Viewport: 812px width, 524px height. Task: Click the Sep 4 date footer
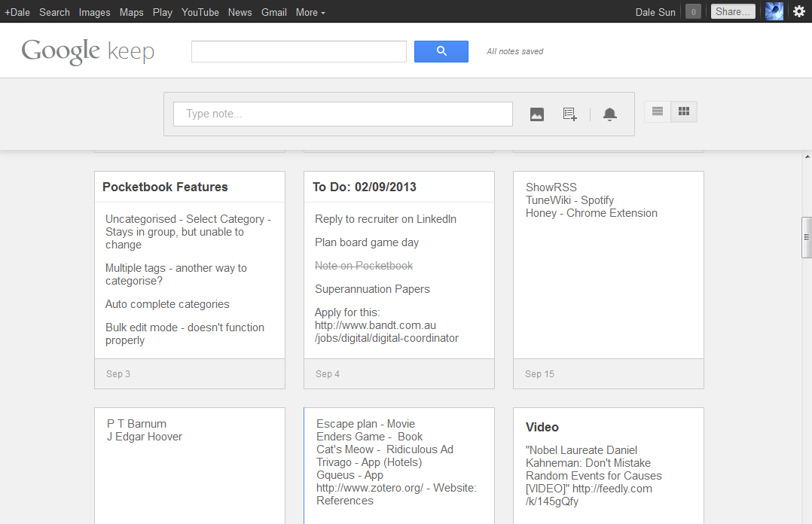328,374
